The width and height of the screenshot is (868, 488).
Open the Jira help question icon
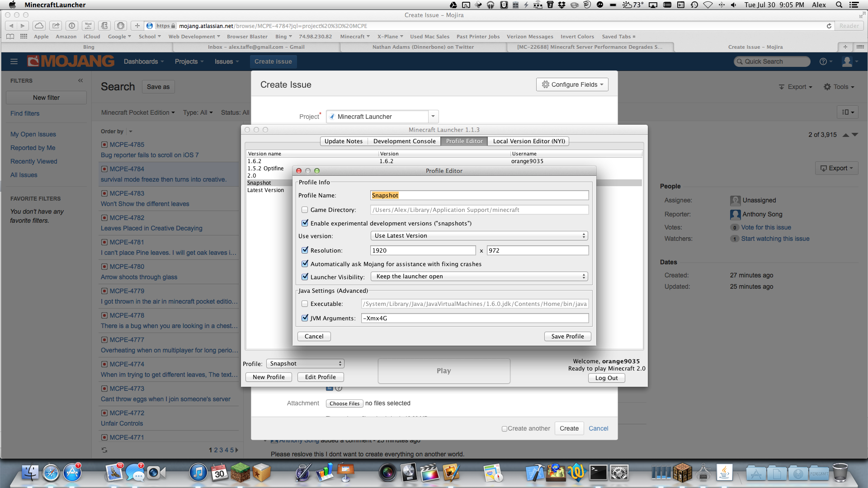point(823,61)
